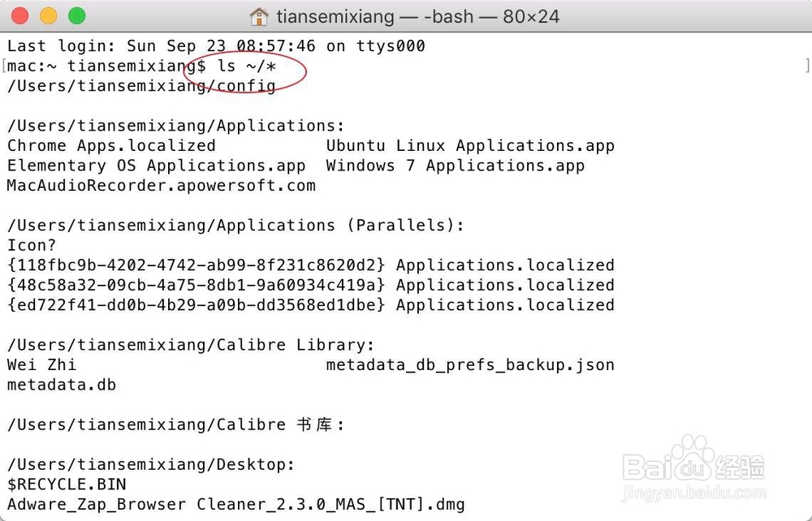Click 'MacAudioRecorder.apowersoft.com' entry

[x=161, y=186]
